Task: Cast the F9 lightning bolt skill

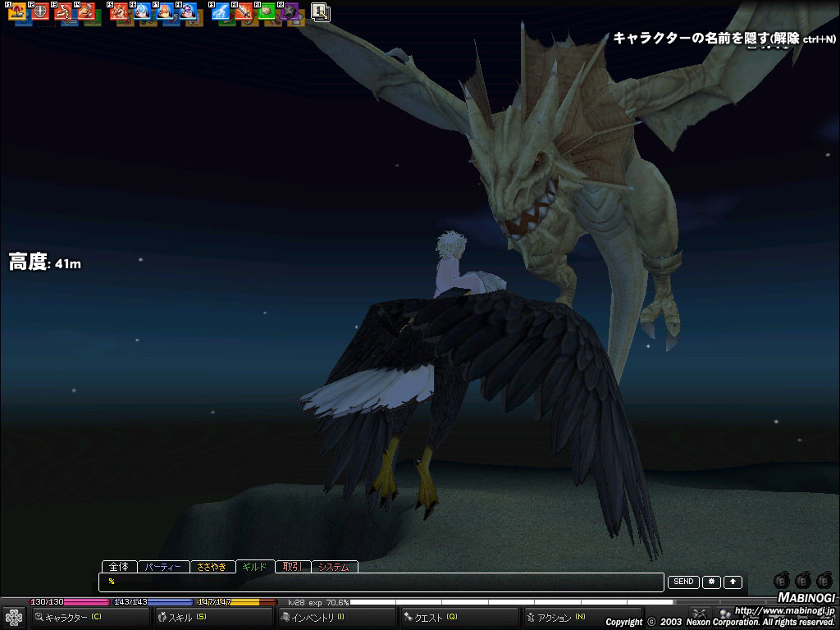Action: pos(221,11)
